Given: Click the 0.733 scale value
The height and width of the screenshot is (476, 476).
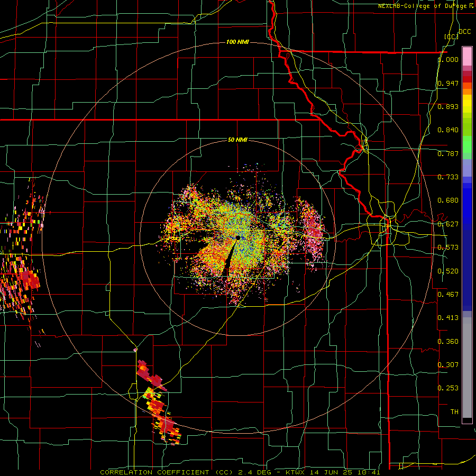Looking at the screenshot, I should (448, 177).
